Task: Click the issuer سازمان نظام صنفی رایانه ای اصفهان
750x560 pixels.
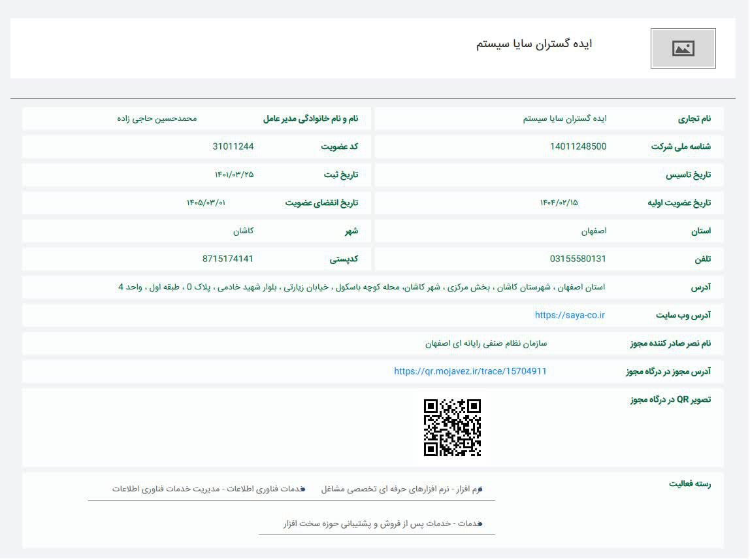Action: 485,343
